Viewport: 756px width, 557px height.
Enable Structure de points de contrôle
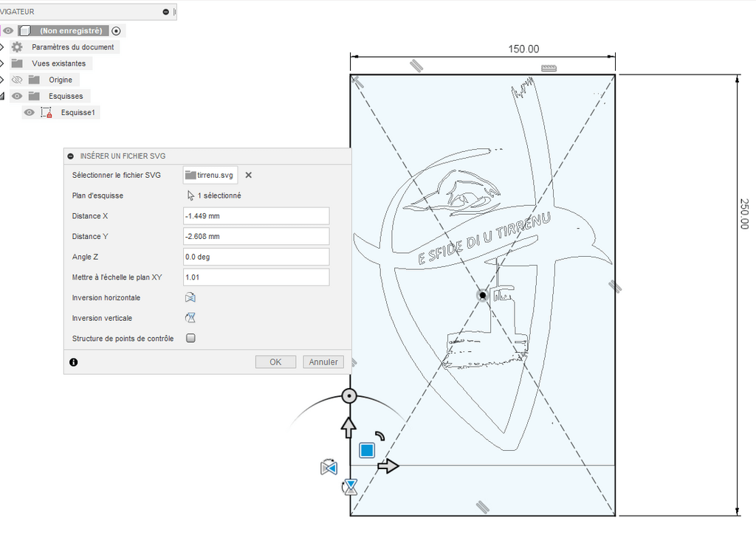tap(191, 338)
